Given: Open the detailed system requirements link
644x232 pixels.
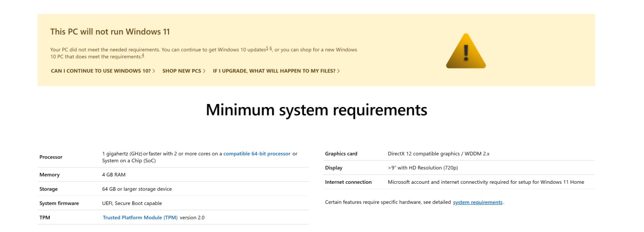Looking at the screenshot, I should coord(477,202).
